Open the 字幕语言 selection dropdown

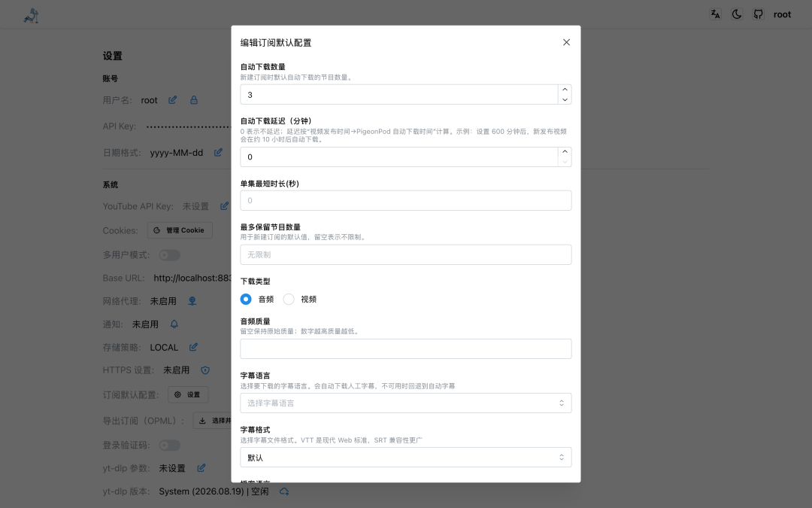point(405,403)
